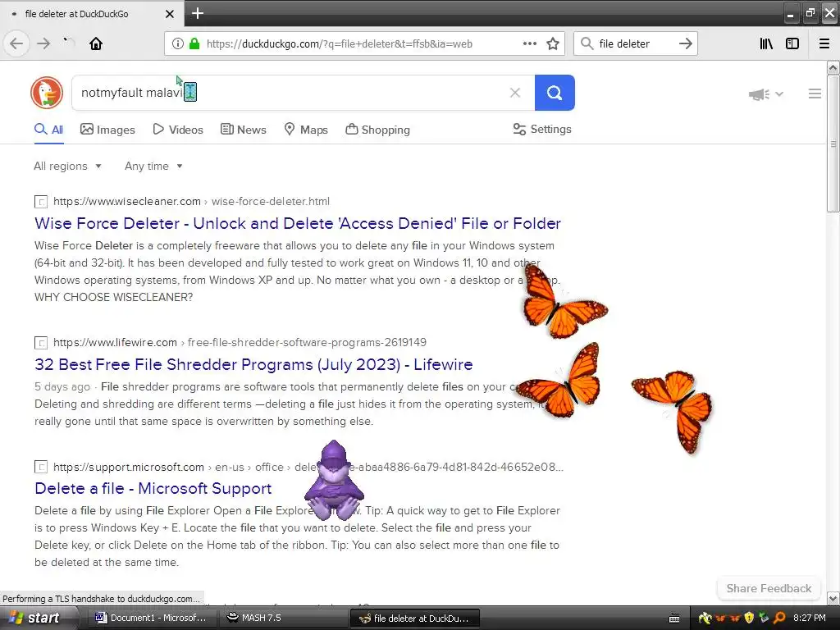Click the lifewire result favicon
The width and height of the screenshot is (840, 630).
pos(41,343)
